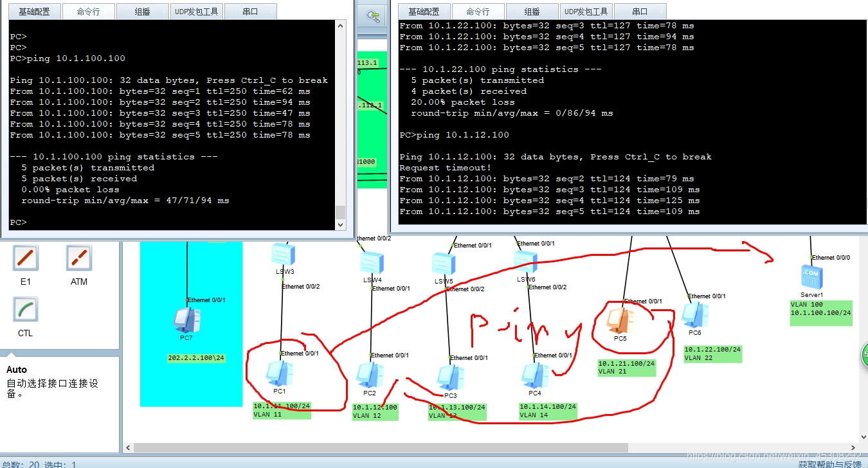Select the PC4 device icon
The height and width of the screenshot is (468, 868).
click(x=534, y=375)
